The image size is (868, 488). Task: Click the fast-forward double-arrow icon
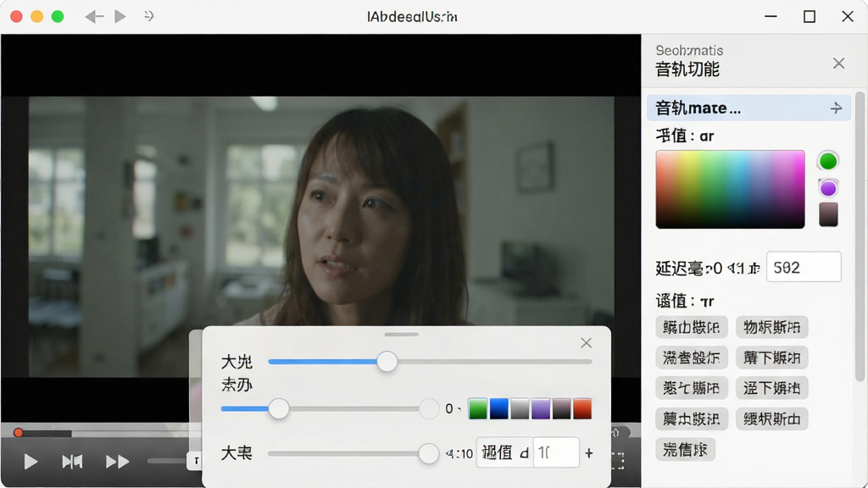click(117, 462)
